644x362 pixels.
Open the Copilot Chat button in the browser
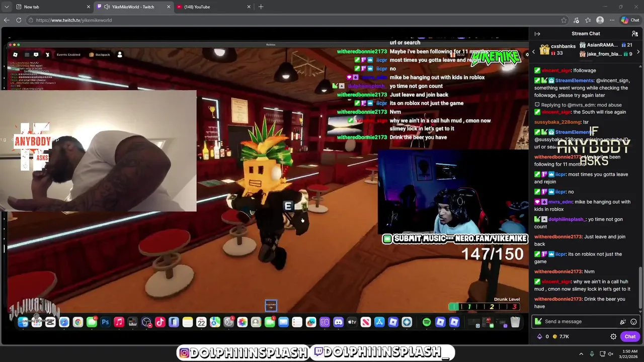coord(630,20)
